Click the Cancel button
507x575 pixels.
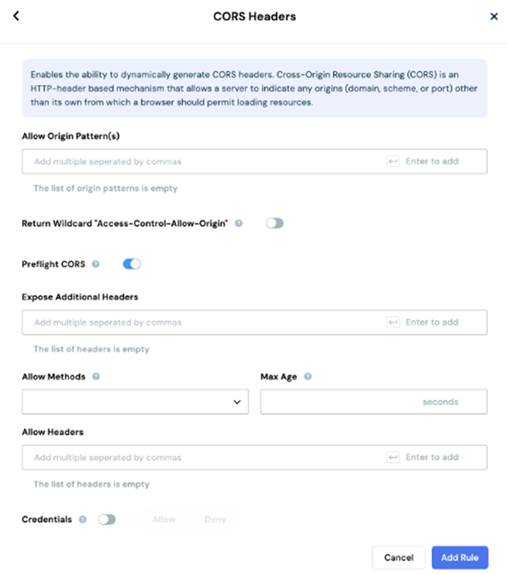(x=398, y=557)
